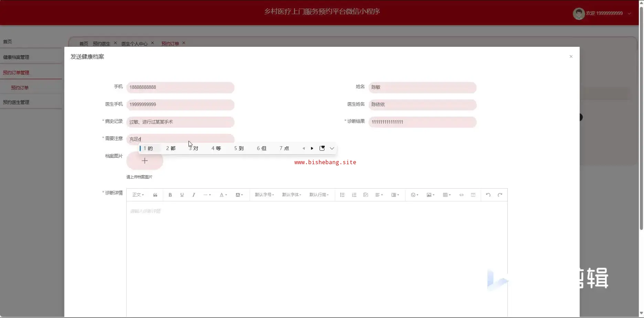Open the emoji picker
Image resolution: width=644 pixels, height=318 pixels.
click(415, 195)
